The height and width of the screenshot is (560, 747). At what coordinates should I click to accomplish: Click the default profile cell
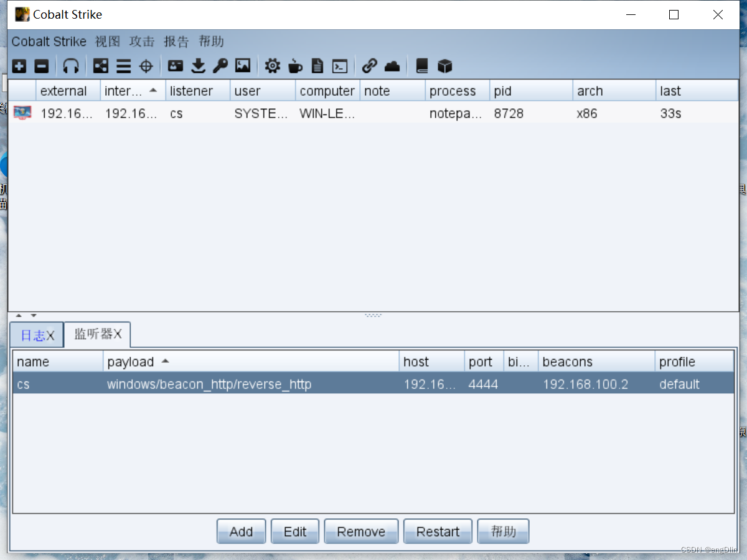point(695,384)
